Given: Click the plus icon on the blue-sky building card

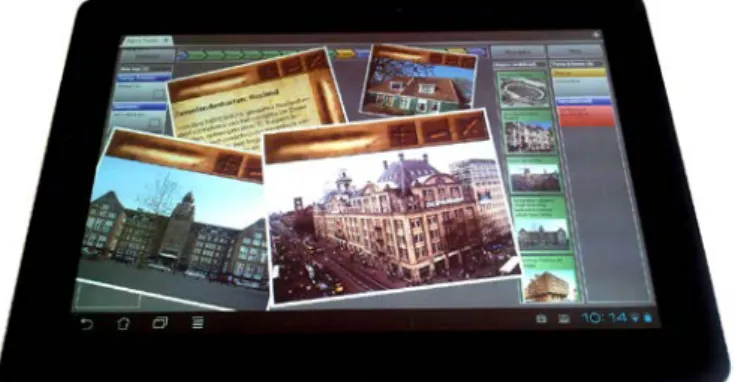Looking at the screenshot, I should click(228, 165).
